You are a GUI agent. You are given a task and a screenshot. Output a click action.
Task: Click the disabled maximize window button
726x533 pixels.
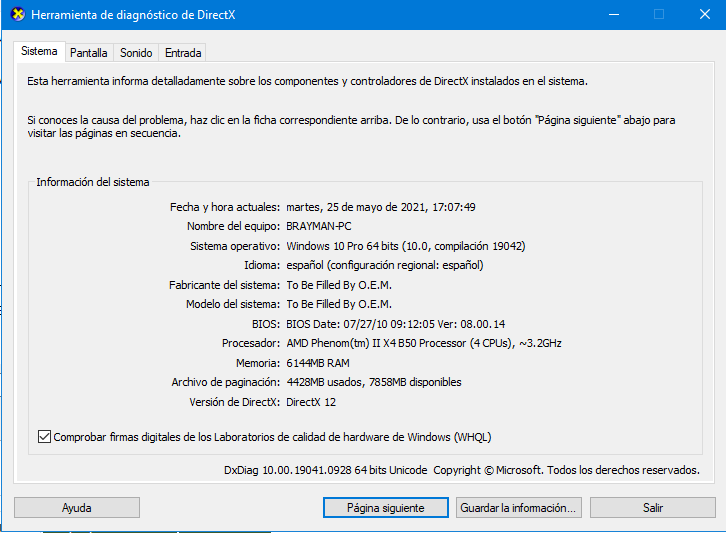[x=659, y=14]
